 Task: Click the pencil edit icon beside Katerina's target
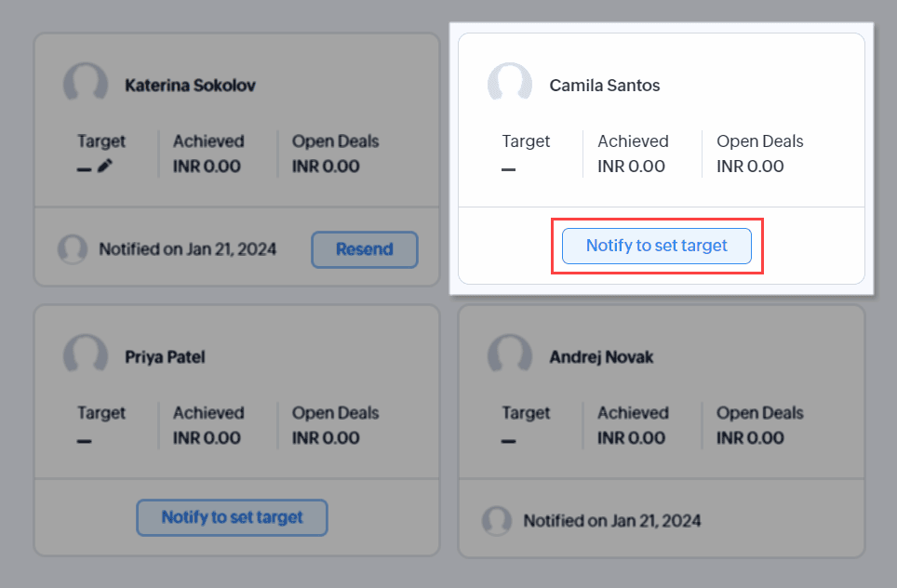point(104,167)
